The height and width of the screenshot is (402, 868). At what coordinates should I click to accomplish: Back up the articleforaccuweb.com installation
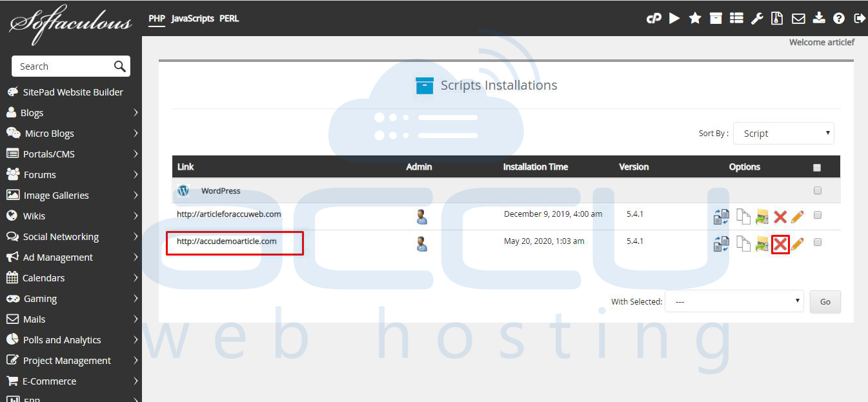(x=762, y=217)
